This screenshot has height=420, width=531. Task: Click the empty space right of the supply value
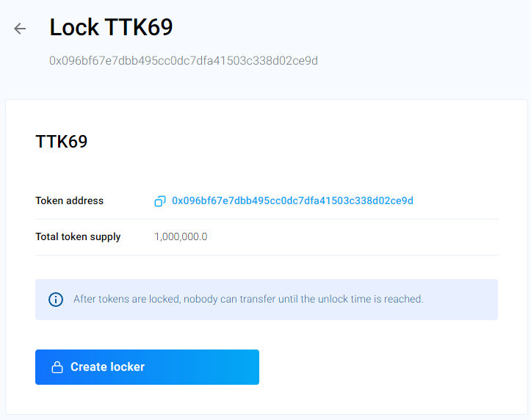click(353, 236)
